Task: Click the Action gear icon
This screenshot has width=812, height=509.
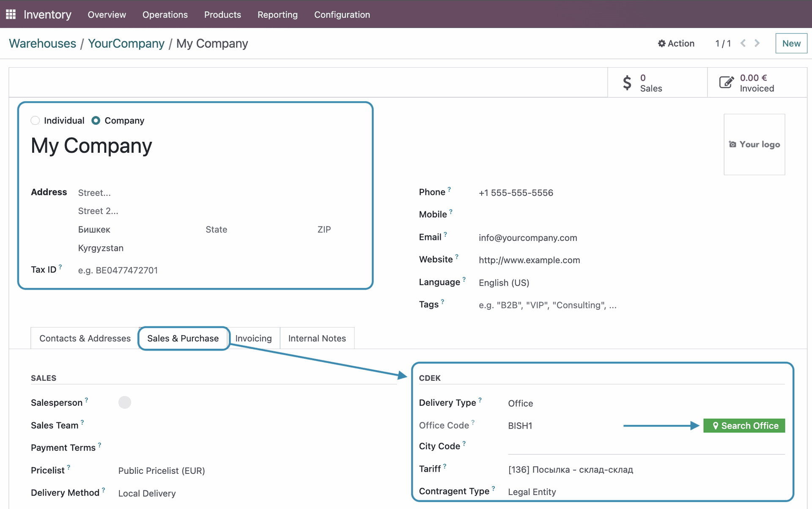Action: coord(662,44)
